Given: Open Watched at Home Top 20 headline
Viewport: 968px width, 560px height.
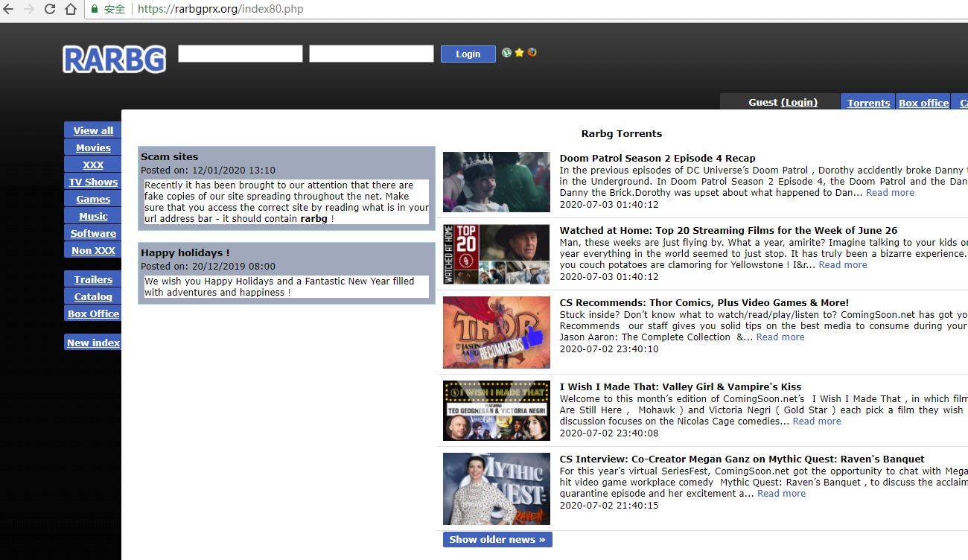Looking at the screenshot, I should point(728,230).
